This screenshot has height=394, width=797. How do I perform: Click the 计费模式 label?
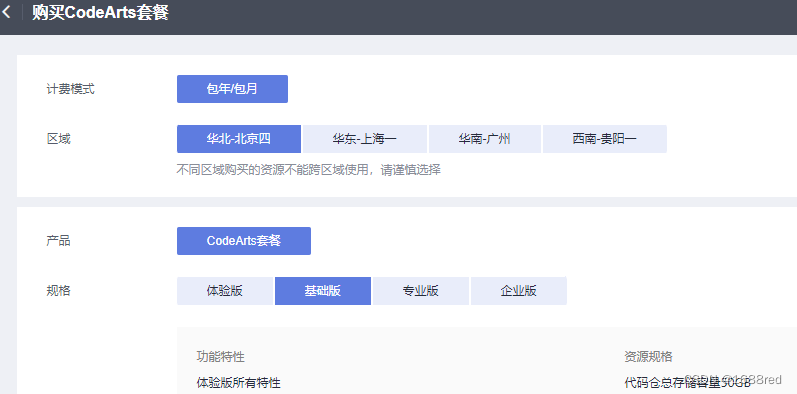(71, 89)
